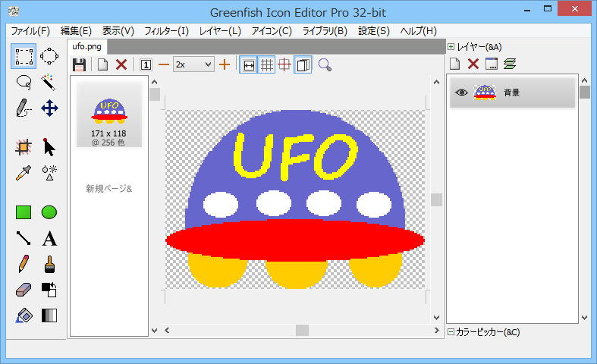The width and height of the screenshot is (597, 364).
Task: Open the 2x zoom level dropdown
Action: tap(193, 65)
